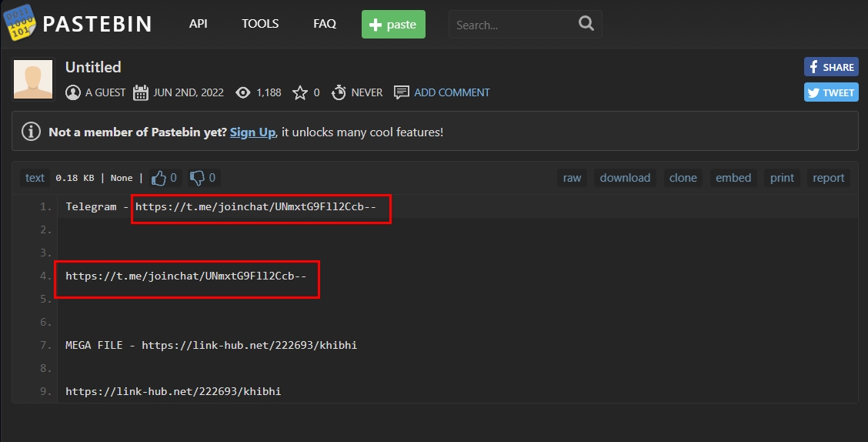
Task: Click the 1,188 views count
Action: click(x=269, y=92)
